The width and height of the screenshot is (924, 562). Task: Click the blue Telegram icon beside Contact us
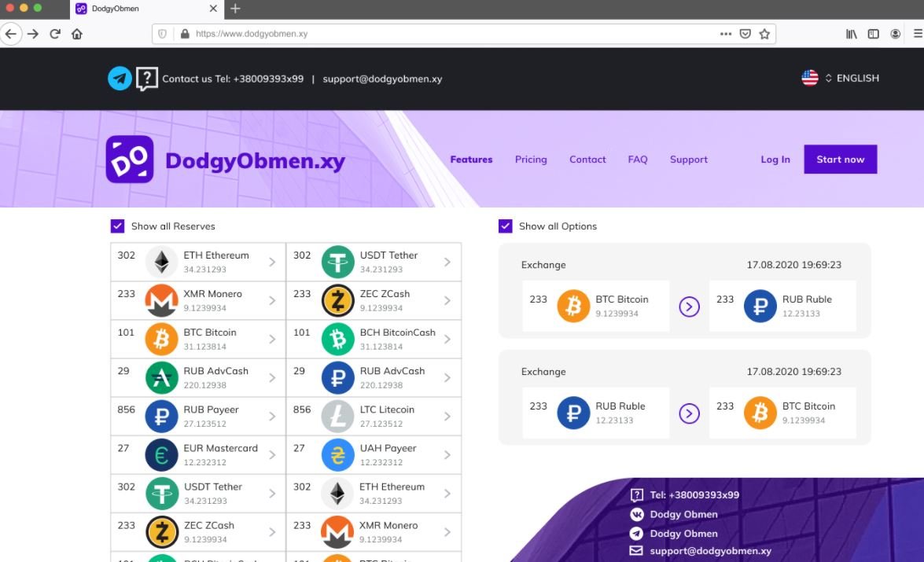[x=120, y=79]
